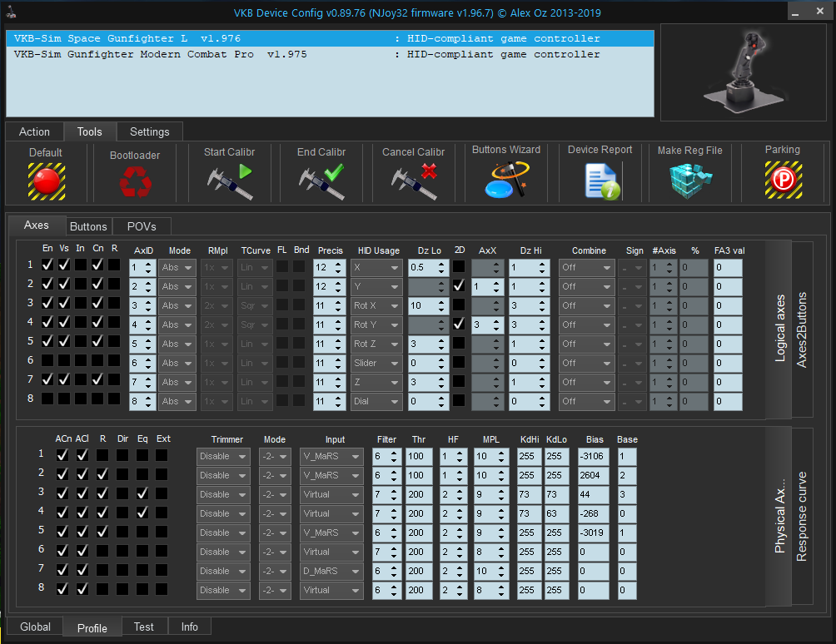Open the Response curve vertical tab
The width and height of the screenshot is (836, 644).
(802, 516)
